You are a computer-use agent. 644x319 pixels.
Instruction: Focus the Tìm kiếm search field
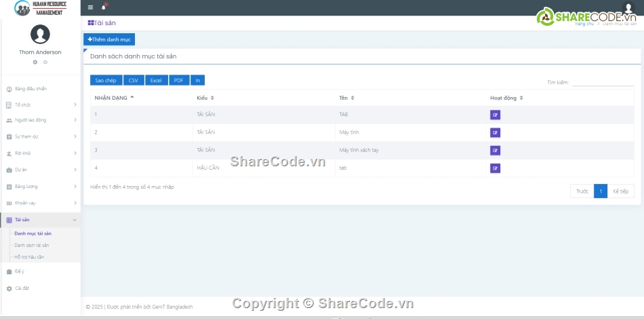point(603,82)
